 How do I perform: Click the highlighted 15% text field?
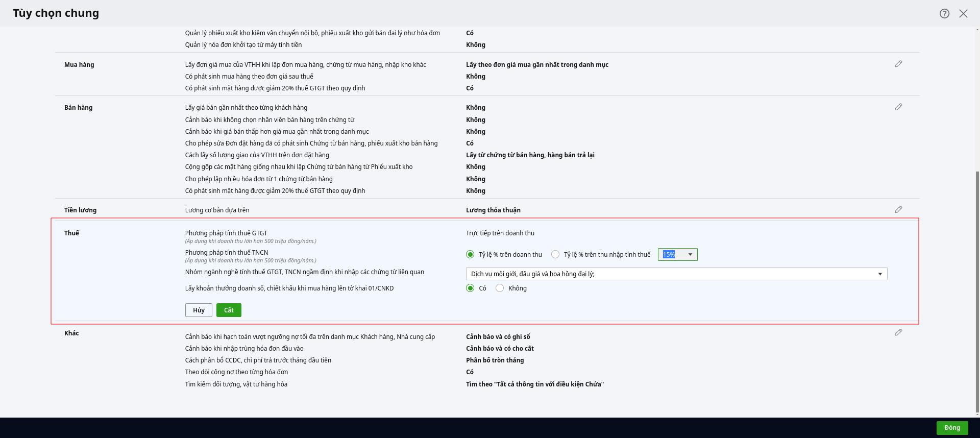pyautogui.click(x=669, y=255)
